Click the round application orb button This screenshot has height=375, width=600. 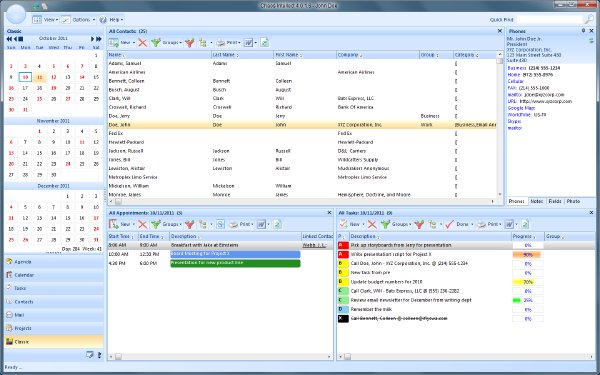[x=16, y=14]
